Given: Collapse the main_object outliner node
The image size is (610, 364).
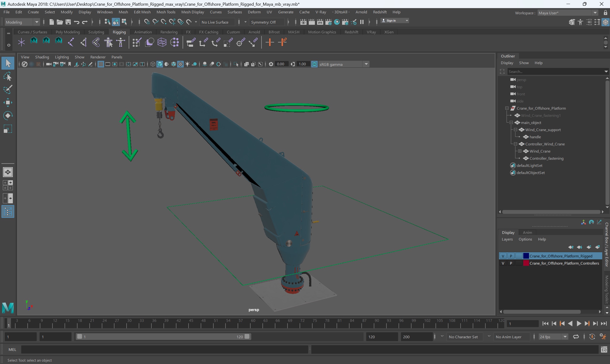Looking at the screenshot, I should pos(511,122).
